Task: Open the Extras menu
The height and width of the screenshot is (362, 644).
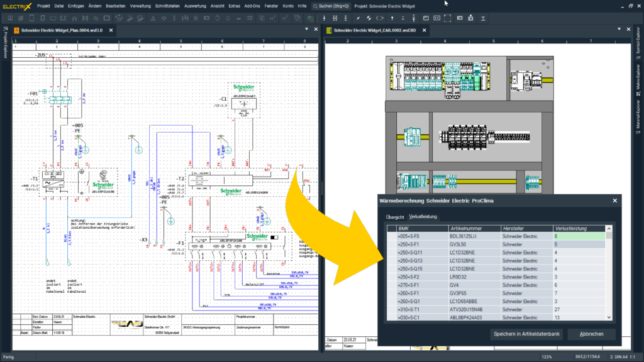Action: click(233, 6)
